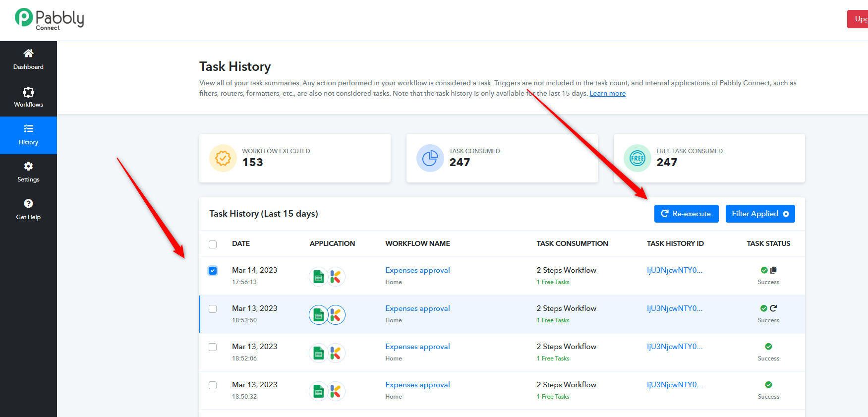Check the box for the 18:53:50 task
868x417 pixels.
[x=213, y=309]
